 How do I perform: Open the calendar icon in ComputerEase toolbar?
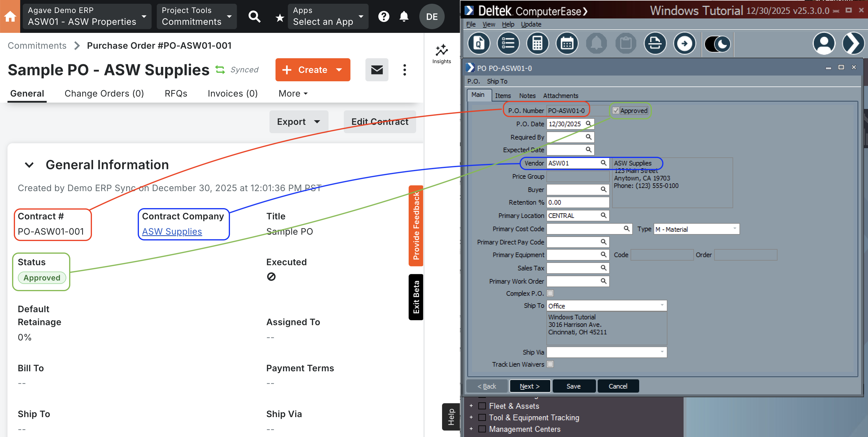click(567, 43)
